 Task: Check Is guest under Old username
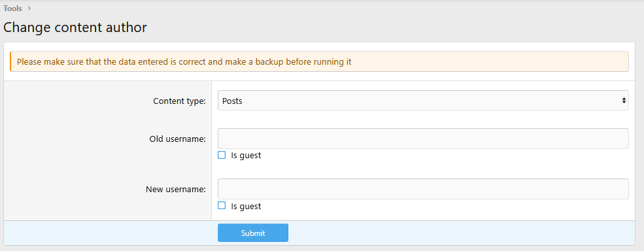(x=222, y=155)
